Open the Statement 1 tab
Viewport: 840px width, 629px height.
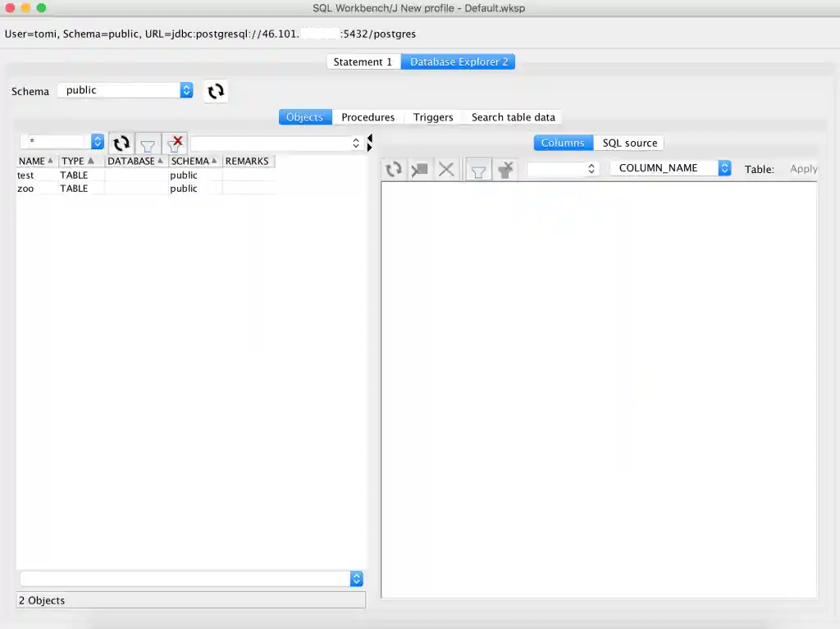tap(363, 62)
